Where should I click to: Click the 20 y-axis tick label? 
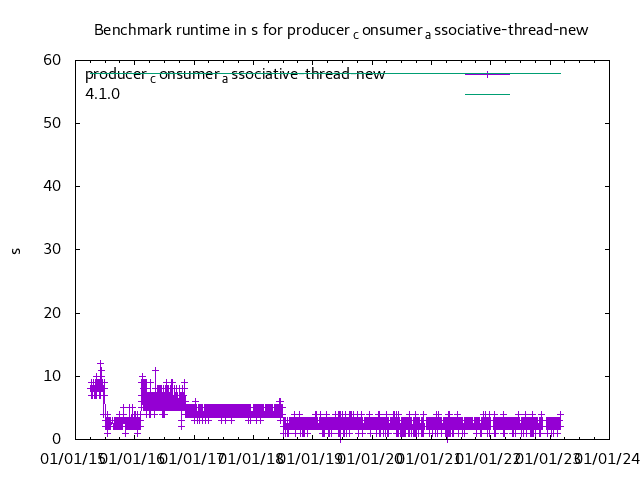coord(53,313)
